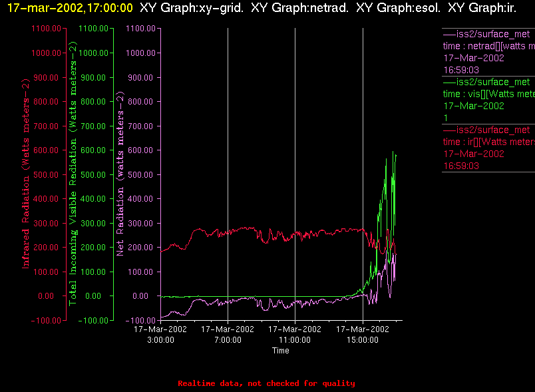Click the 'XY Graph:netrad.' title text
Image resolution: width=535 pixels, height=392 pixels.
click(299, 8)
